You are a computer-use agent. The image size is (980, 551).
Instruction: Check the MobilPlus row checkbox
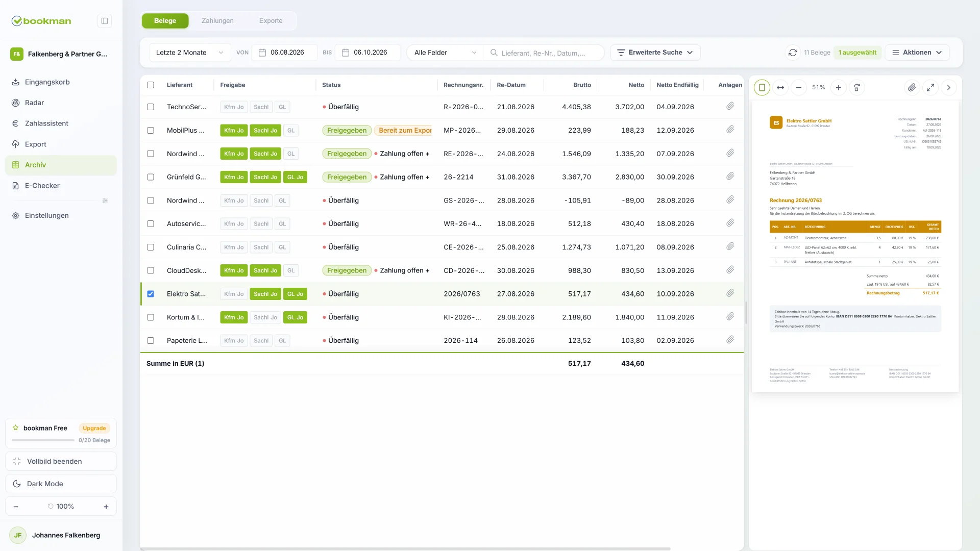pos(151,131)
